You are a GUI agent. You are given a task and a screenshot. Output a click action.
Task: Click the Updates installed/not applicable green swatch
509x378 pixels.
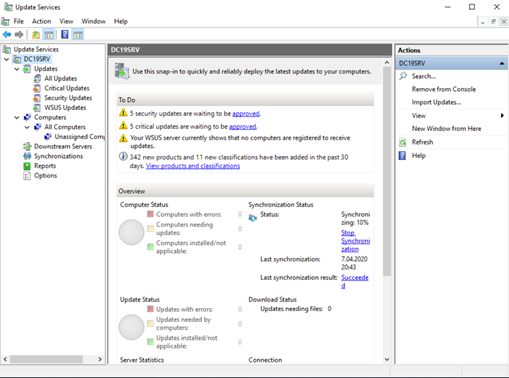pos(150,342)
